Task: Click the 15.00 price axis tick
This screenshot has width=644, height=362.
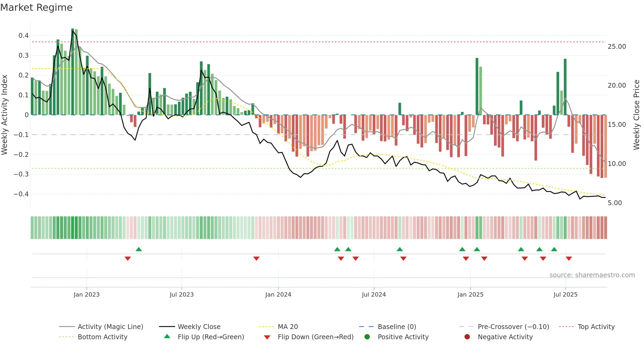Action: (617, 125)
